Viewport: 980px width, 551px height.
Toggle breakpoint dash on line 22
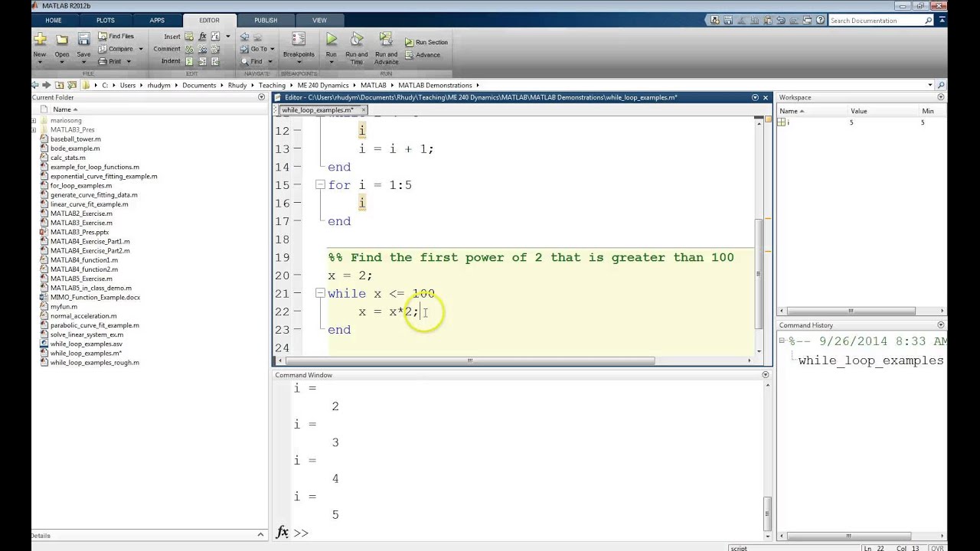point(297,312)
